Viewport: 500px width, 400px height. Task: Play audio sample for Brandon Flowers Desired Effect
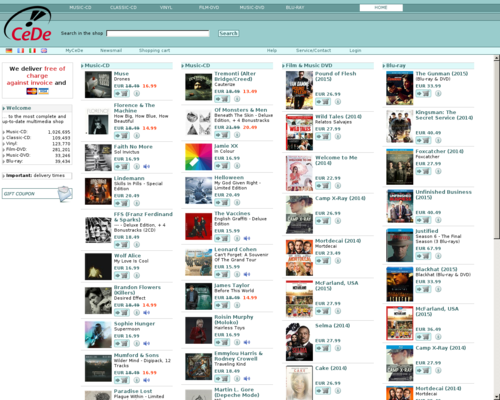[x=146, y=313]
